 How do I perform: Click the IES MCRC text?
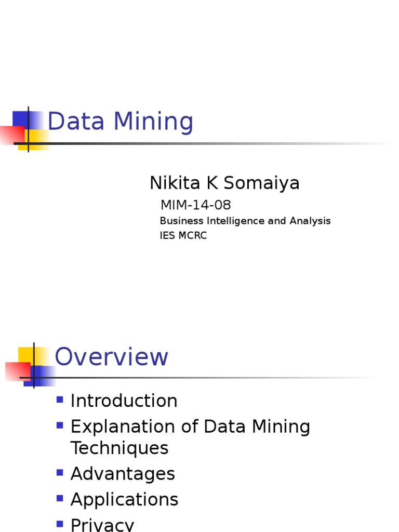(x=183, y=235)
